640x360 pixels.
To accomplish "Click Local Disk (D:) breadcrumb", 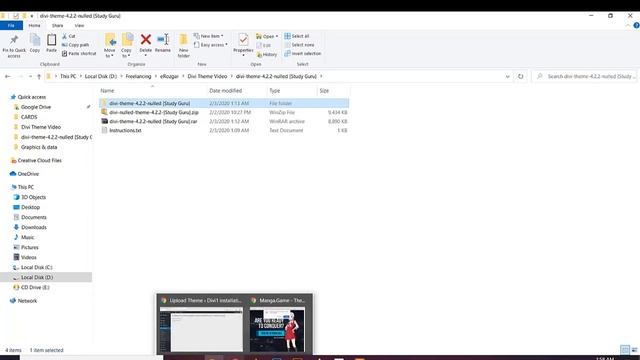I will click(x=101, y=76).
